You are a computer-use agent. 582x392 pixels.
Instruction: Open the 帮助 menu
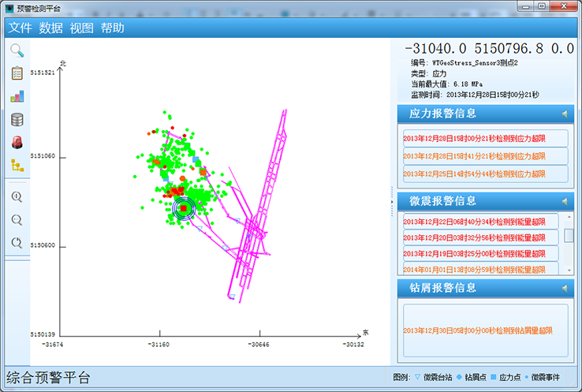tap(113, 28)
